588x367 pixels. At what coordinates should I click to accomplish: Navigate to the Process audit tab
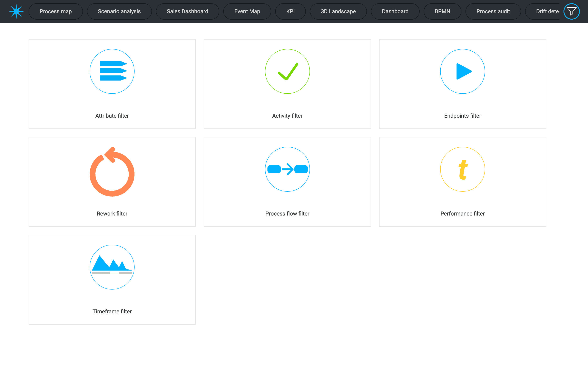pyautogui.click(x=493, y=11)
